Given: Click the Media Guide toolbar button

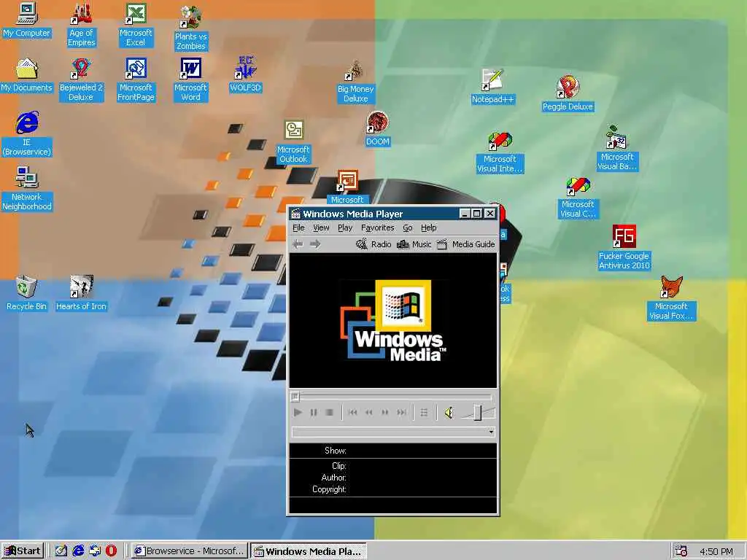Looking at the screenshot, I should (466, 244).
